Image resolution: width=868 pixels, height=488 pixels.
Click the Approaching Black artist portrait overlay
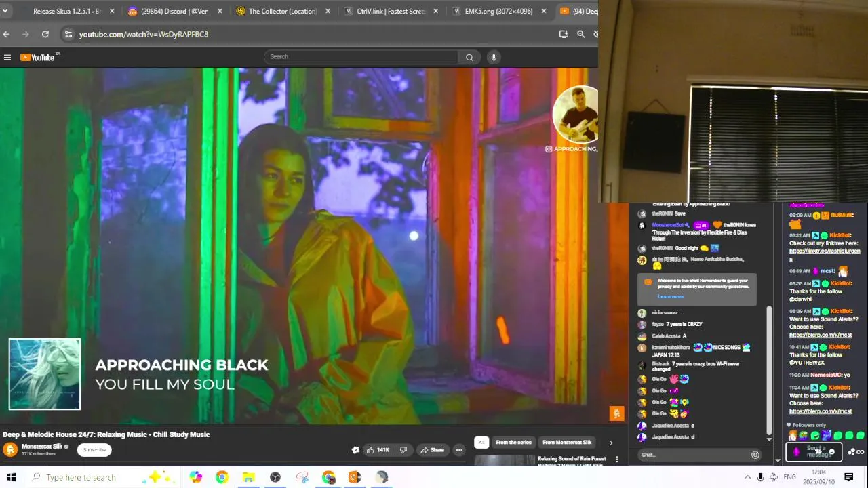pyautogui.click(x=575, y=115)
